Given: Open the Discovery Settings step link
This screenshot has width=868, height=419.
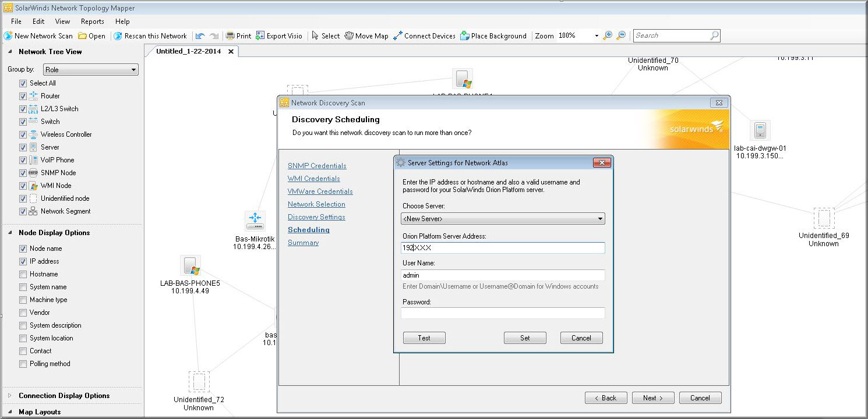Looking at the screenshot, I should point(316,217).
